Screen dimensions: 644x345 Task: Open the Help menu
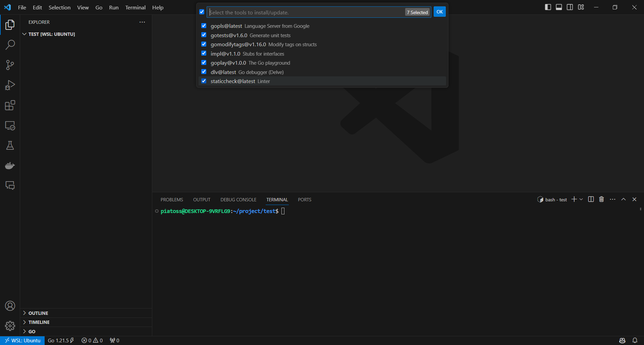coord(158,7)
